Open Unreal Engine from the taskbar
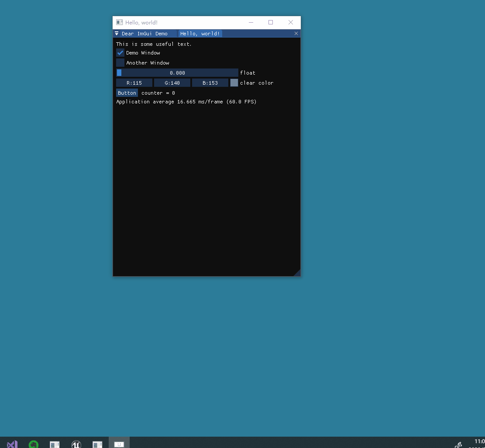The height and width of the screenshot is (448, 485). (x=76, y=445)
